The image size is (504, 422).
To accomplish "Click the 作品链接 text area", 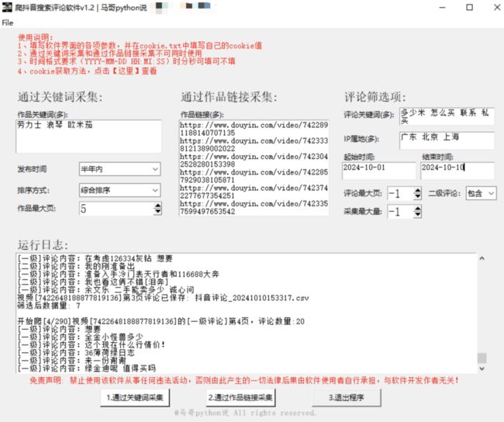I will pyautogui.click(x=254, y=168).
